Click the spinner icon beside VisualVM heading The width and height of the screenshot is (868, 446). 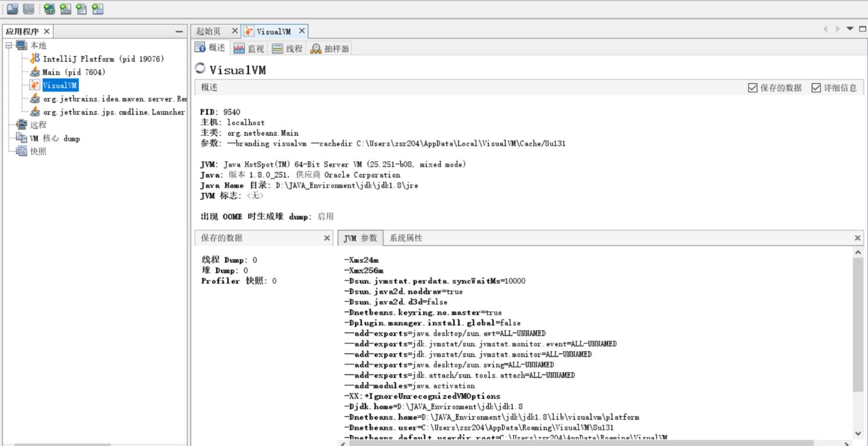tap(200, 69)
